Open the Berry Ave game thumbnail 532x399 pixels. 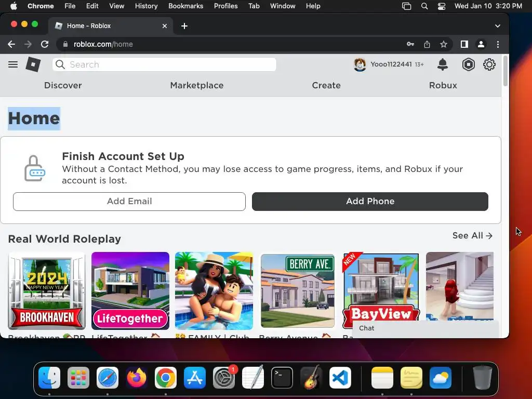(x=298, y=291)
